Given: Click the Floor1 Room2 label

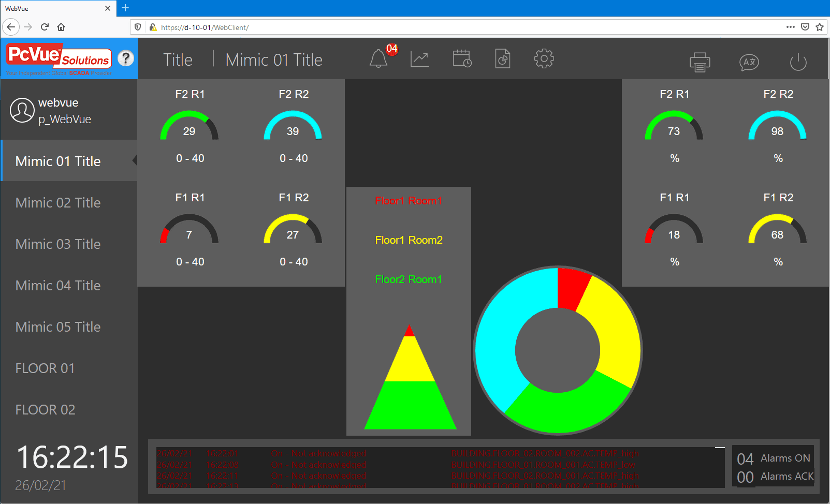Looking at the screenshot, I should (409, 240).
